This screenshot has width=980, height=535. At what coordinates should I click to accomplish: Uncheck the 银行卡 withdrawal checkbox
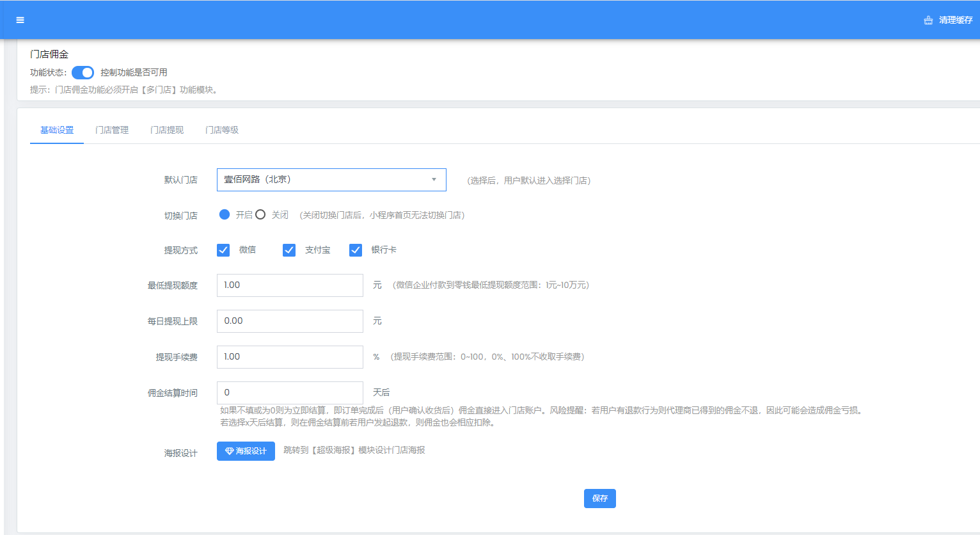pyautogui.click(x=356, y=250)
